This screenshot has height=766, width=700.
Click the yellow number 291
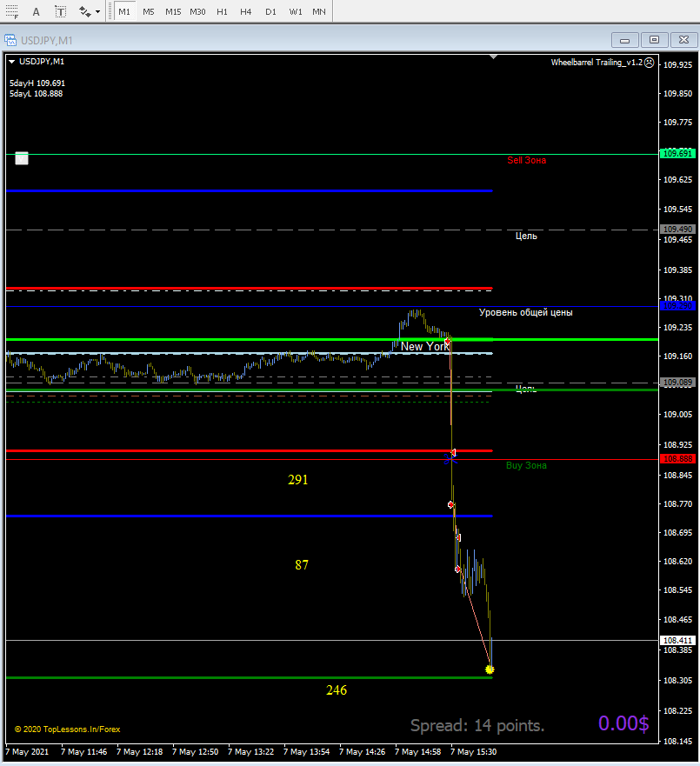tap(298, 480)
